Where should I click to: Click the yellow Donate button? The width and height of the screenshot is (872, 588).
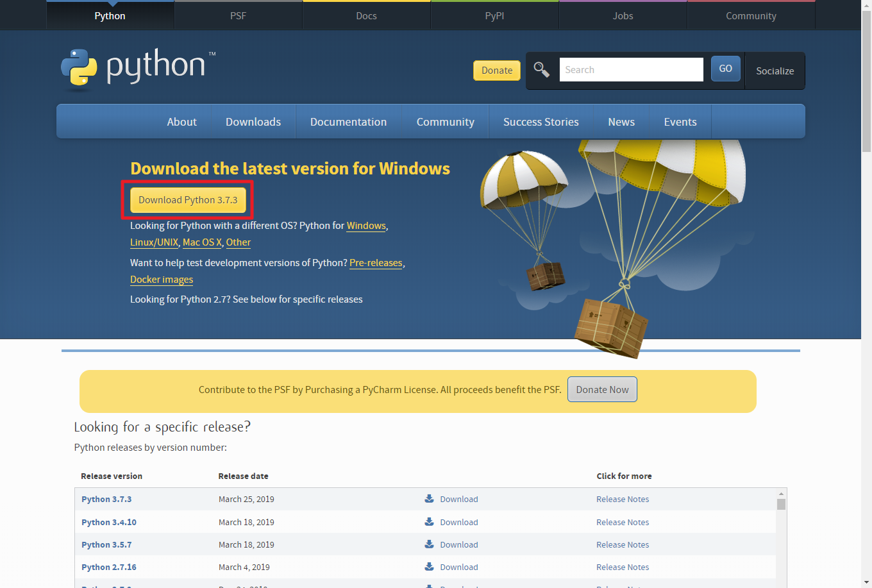point(497,71)
